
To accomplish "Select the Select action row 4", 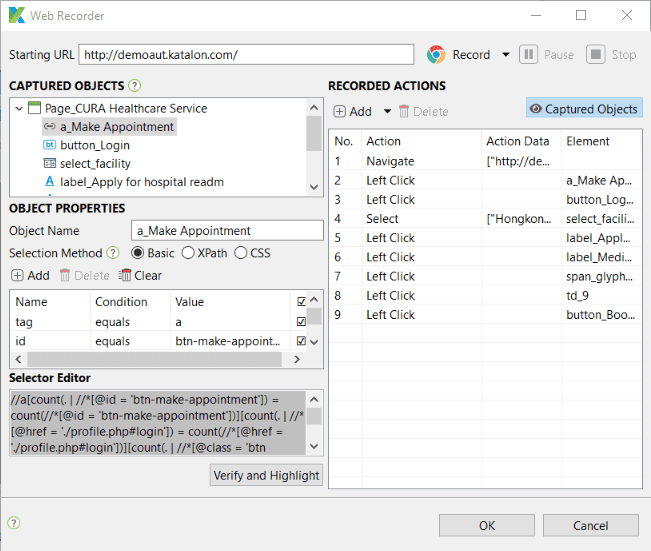I will 485,218.
